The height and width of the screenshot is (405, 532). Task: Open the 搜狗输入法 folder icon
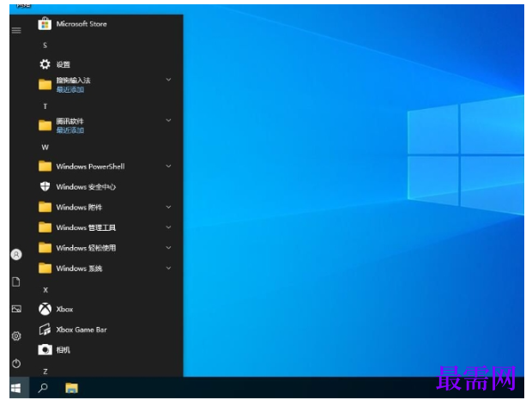[45, 84]
